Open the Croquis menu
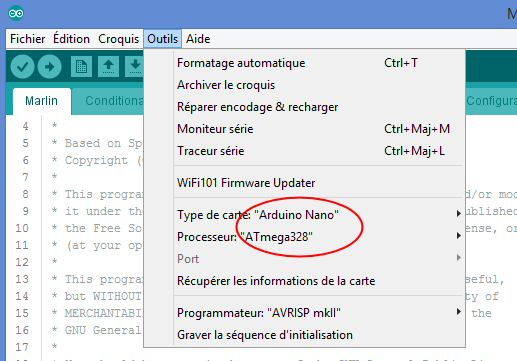This screenshot has width=517, height=361. [x=118, y=39]
